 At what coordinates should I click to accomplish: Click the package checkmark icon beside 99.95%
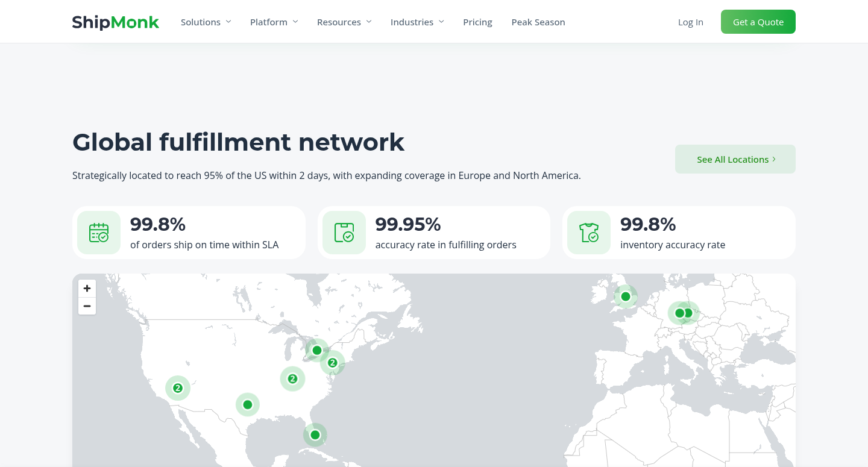click(x=344, y=233)
